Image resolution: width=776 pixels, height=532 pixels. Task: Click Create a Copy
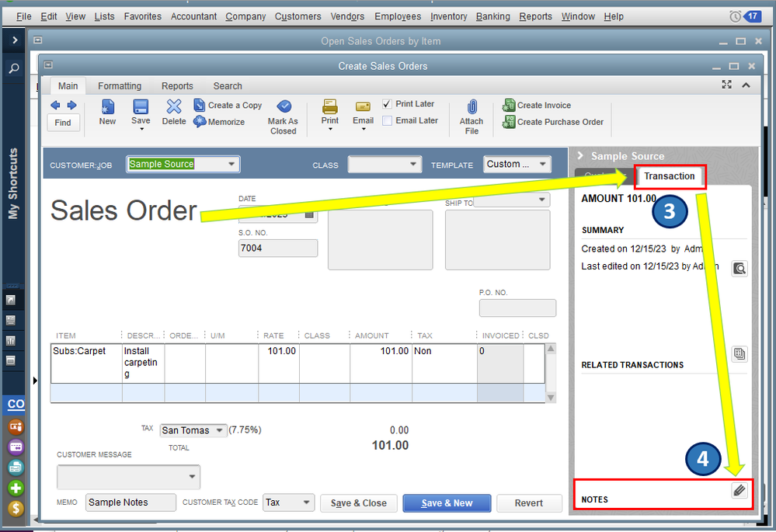coord(228,105)
